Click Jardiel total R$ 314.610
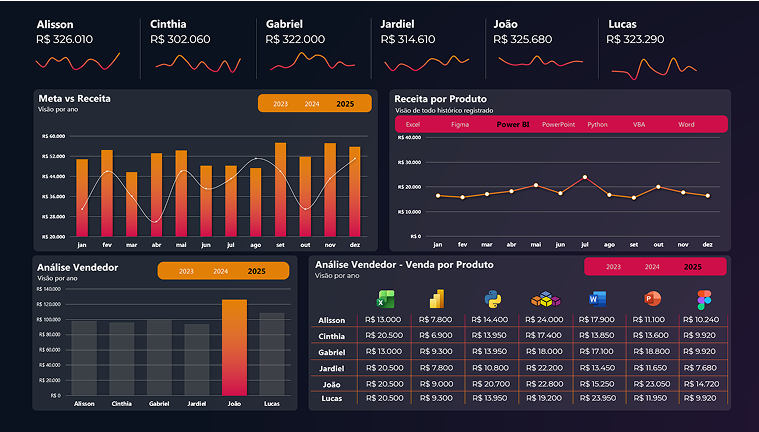This screenshot has width=759, height=432. pyautogui.click(x=408, y=39)
